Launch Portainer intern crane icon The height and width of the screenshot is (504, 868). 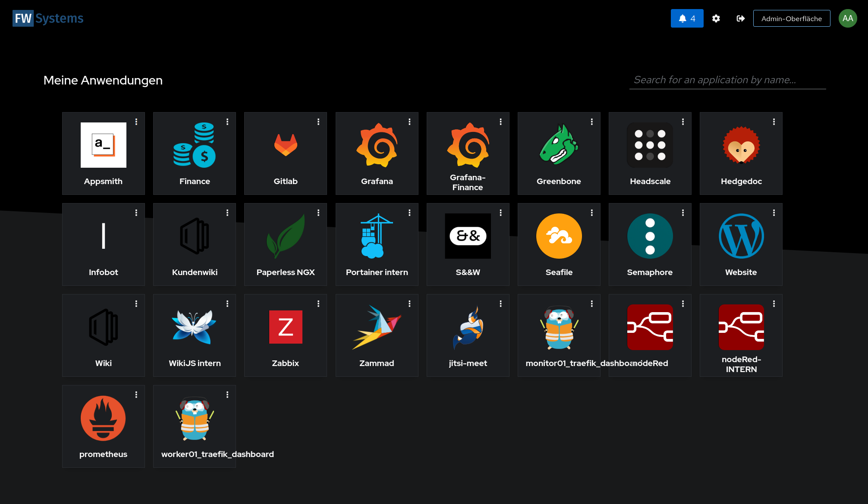(x=377, y=236)
